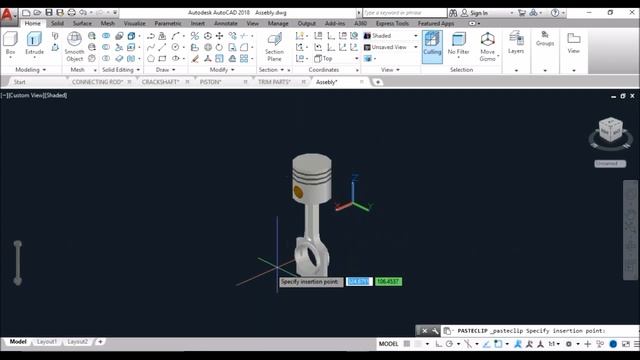Click the command line customize wrench icon
Screen dimensions: 640x360
click(435, 331)
